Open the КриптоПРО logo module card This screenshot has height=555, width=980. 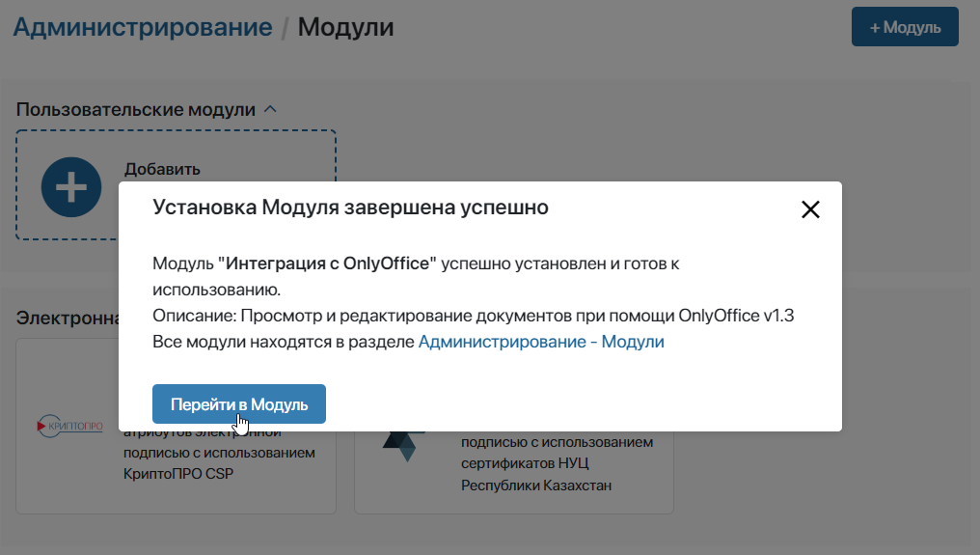69,426
